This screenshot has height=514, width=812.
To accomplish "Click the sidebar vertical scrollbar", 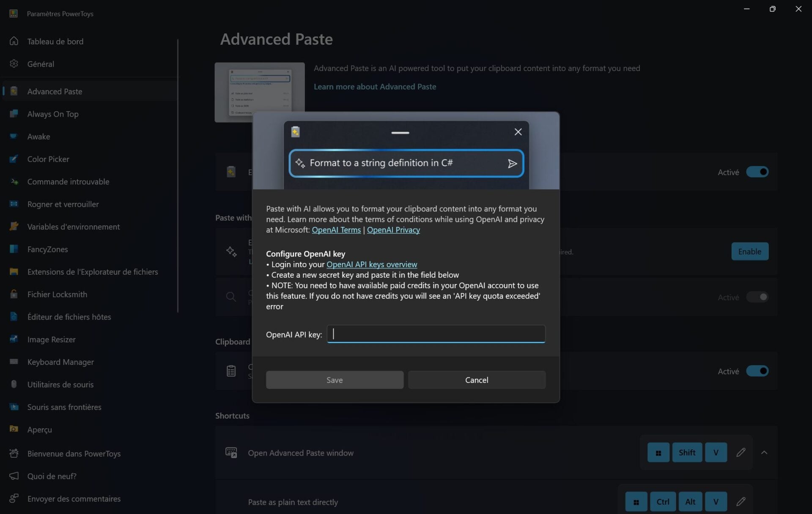I will [x=178, y=175].
